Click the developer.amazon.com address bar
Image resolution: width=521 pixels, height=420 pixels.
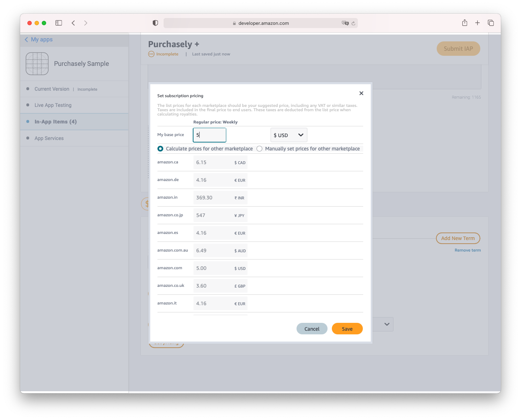click(260, 23)
